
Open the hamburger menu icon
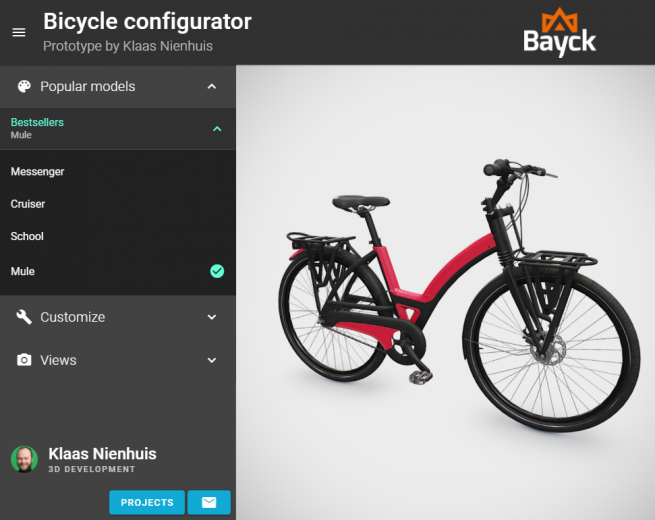tap(19, 32)
